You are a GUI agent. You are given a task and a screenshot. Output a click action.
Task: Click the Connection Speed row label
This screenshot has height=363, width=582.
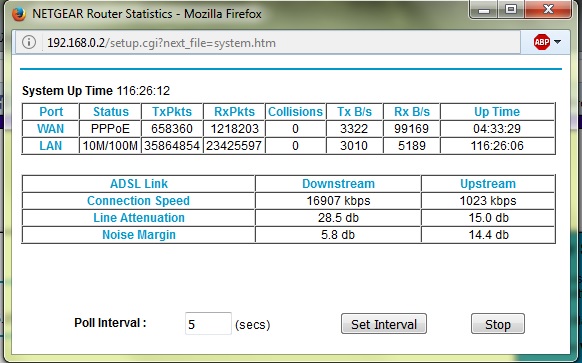tap(139, 201)
